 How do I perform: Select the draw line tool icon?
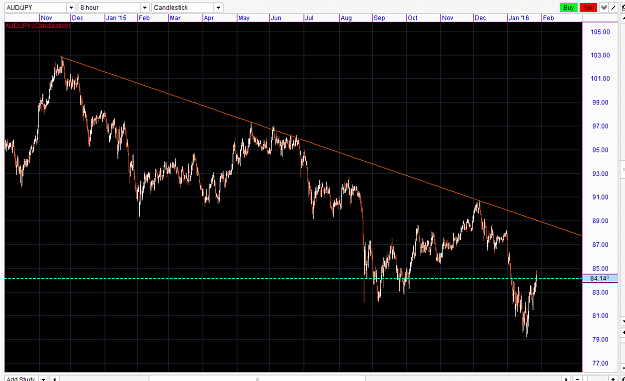(x=613, y=8)
